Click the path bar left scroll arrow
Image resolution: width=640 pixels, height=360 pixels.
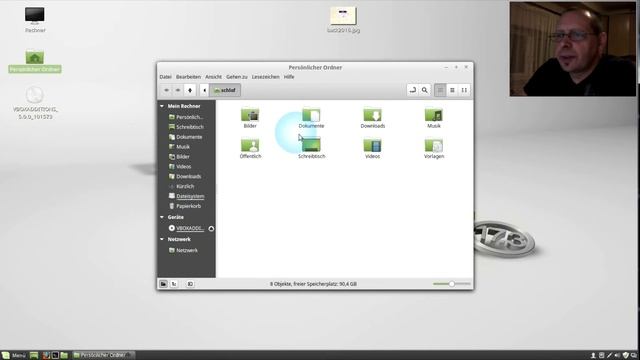204,90
